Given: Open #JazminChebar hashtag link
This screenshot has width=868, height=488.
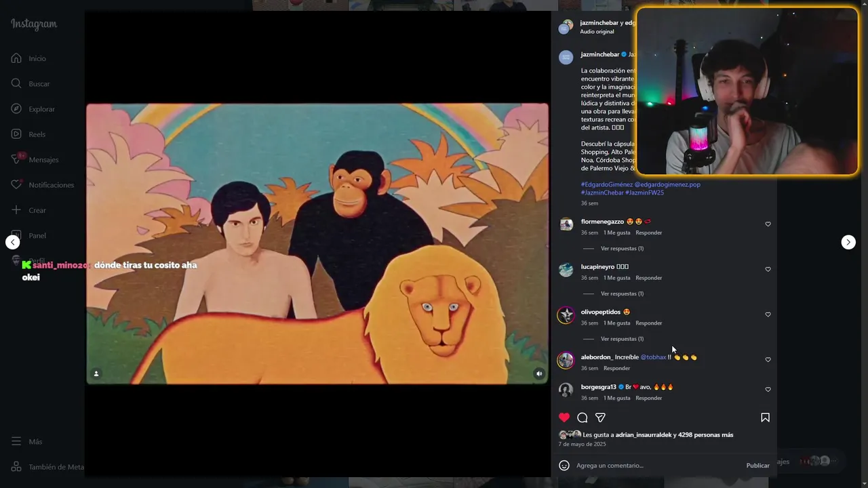Looking at the screenshot, I should [602, 192].
